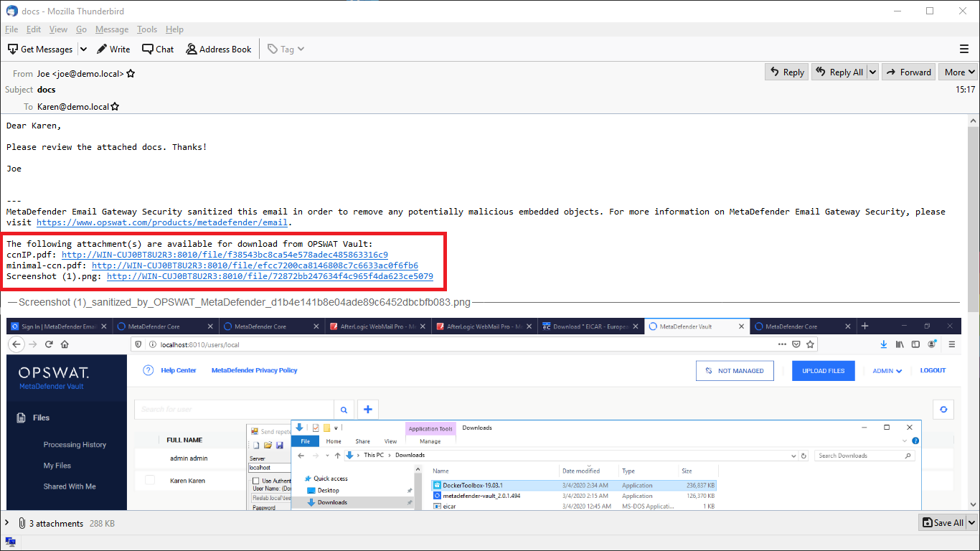Open the Message menu
This screenshot has height=551, width=980.
click(112, 29)
